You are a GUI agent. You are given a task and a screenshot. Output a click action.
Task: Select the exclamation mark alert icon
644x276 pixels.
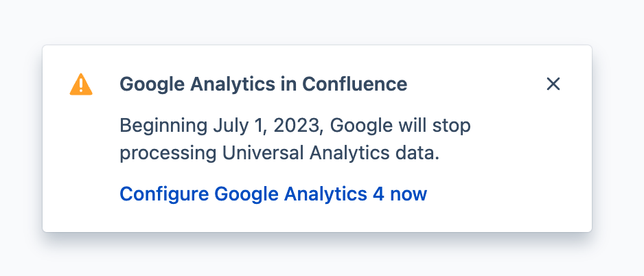click(x=81, y=85)
